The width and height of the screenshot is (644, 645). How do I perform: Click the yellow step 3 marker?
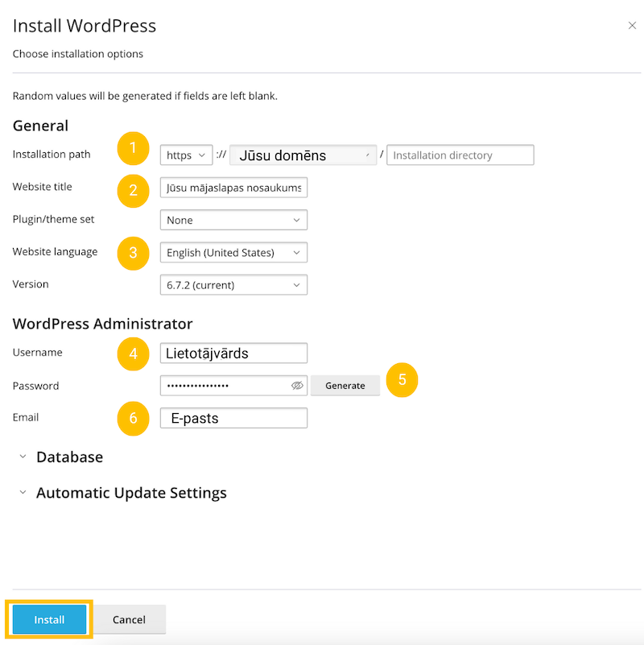(134, 253)
